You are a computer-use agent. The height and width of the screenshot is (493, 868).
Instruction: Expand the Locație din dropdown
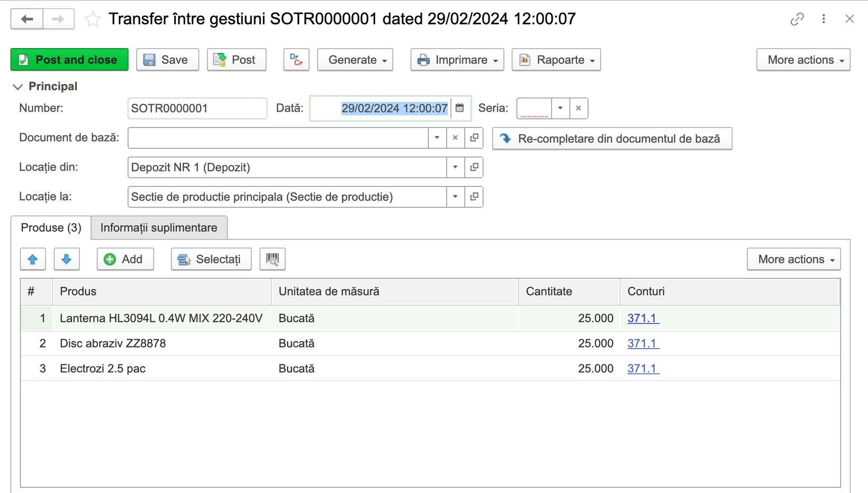[x=455, y=168]
